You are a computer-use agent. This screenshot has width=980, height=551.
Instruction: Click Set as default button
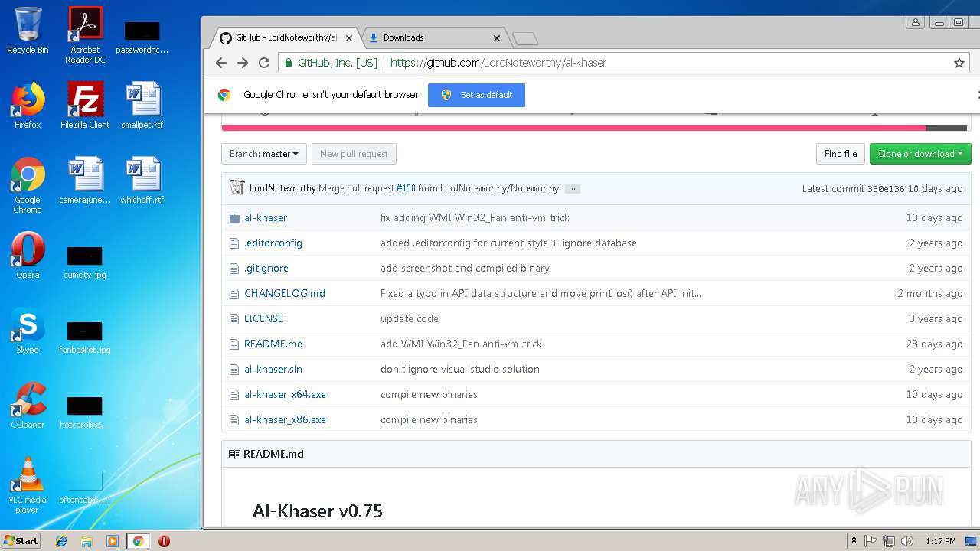(x=476, y=95)
